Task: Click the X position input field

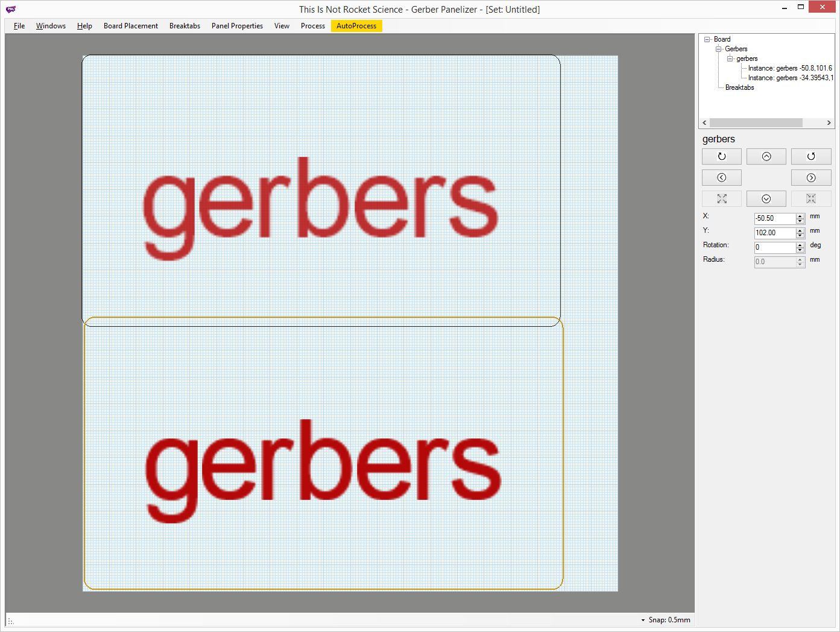Action: point(775,218)
